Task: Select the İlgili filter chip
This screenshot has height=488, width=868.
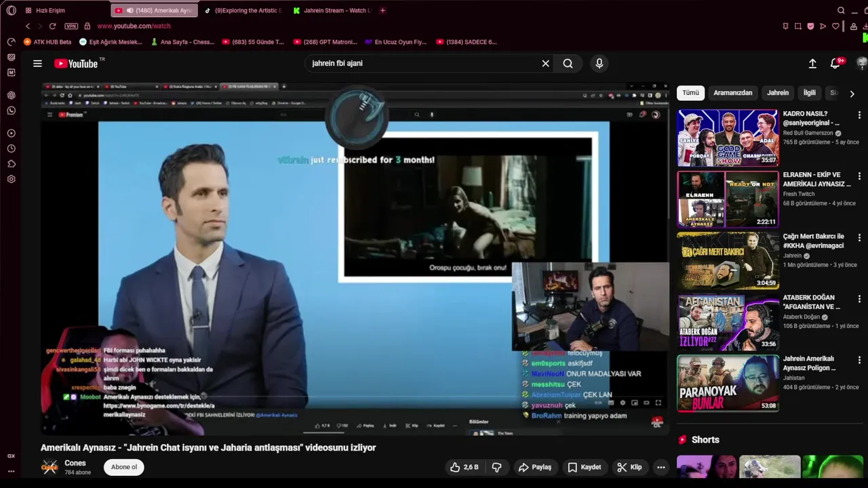Action: (810, 93)
